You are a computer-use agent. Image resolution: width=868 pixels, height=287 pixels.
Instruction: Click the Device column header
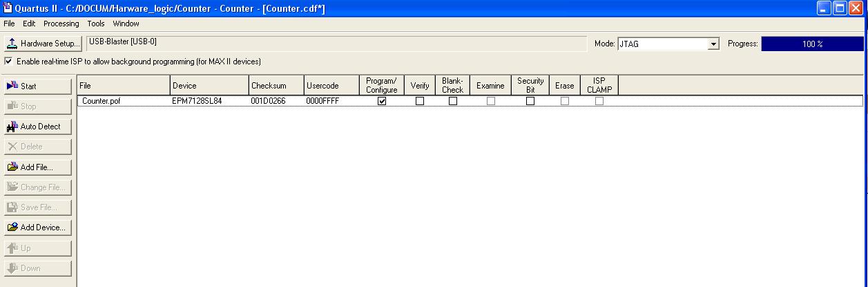point(209,86)
